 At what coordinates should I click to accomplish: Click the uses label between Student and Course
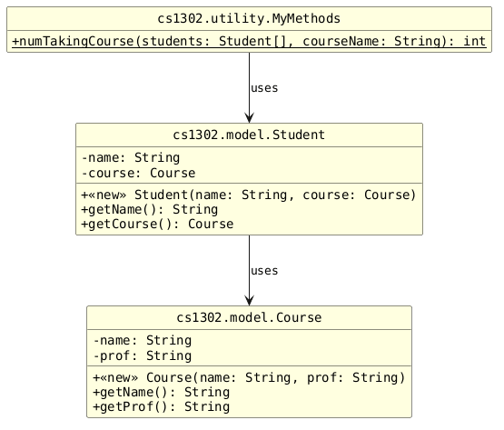(264, 271)
